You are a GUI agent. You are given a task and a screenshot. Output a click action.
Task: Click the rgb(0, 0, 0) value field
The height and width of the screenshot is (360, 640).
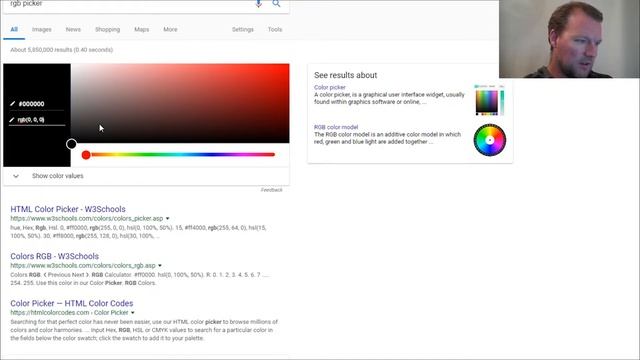tap(37, 120)
